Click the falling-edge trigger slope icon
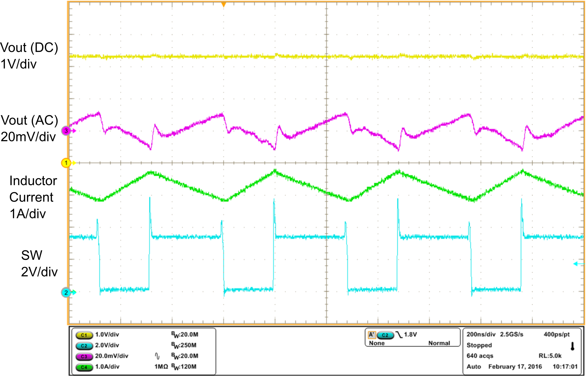Screen dimensions: 588x376 pyautogui.click(x=399, y=335)
